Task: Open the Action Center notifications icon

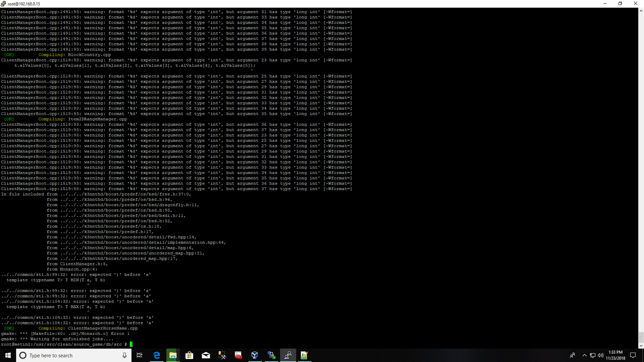Action: [633, 355]
